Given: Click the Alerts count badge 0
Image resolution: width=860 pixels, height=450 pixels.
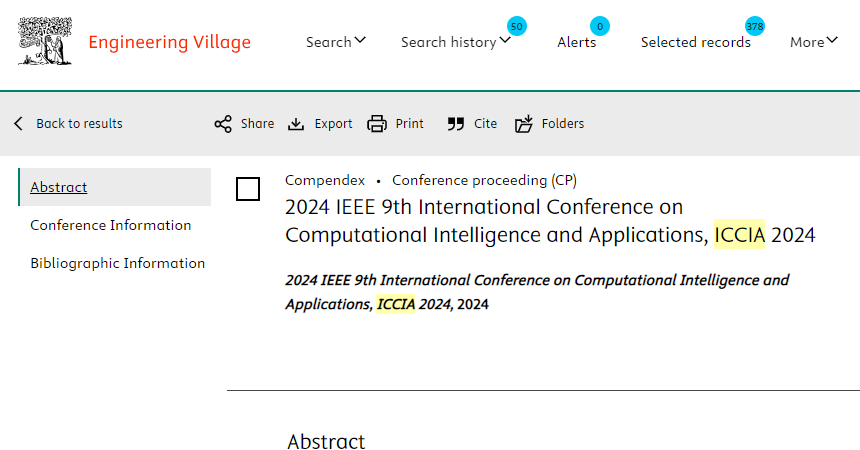Looking at the screenshot, I should (x=600, y=26).
